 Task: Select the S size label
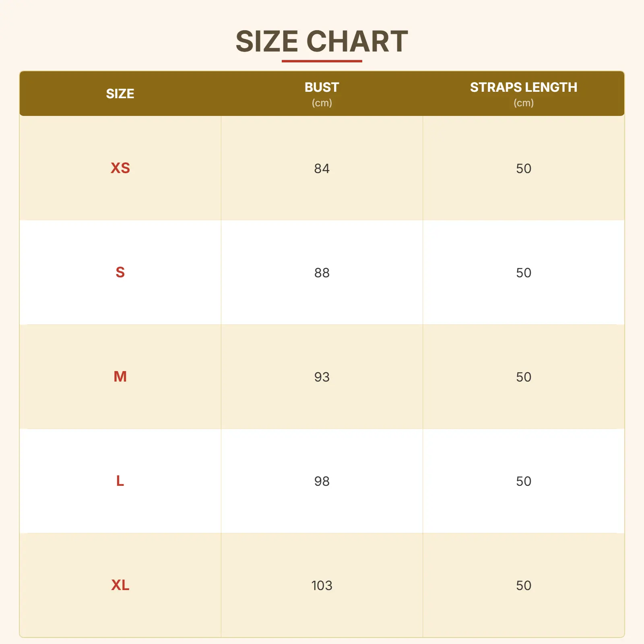click(x=120, y=272)
